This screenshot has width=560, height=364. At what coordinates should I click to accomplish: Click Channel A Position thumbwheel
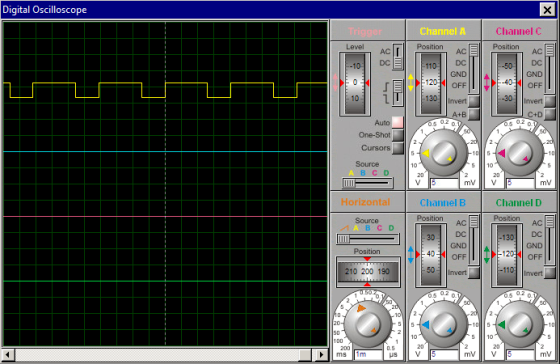(431, 84)
